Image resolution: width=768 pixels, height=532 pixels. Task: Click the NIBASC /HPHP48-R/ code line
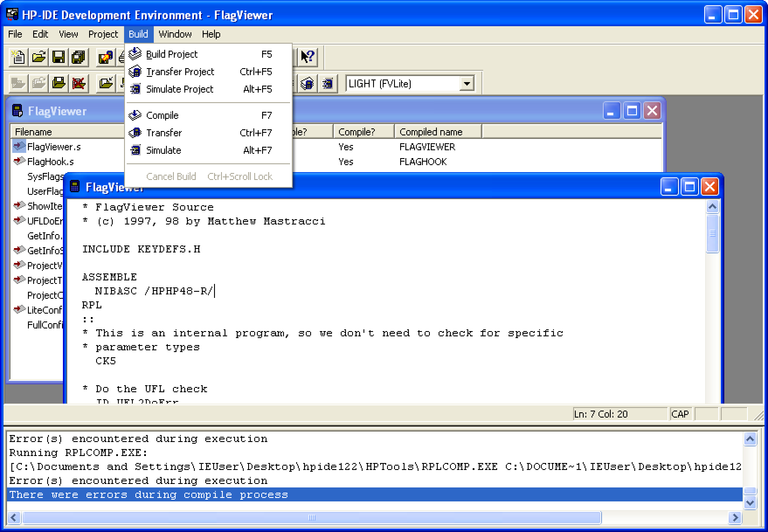click(155, 291)
